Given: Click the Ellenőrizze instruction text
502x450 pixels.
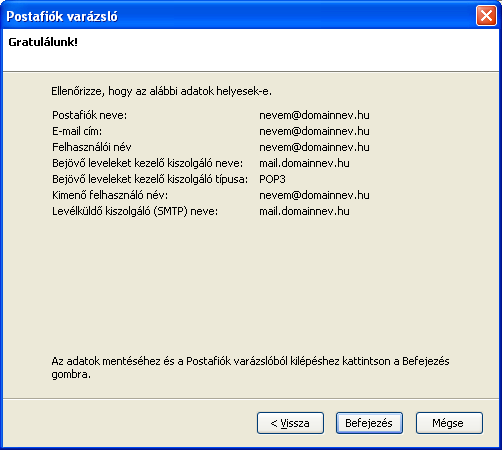Looking at the screenshot, I should [161, 91].
